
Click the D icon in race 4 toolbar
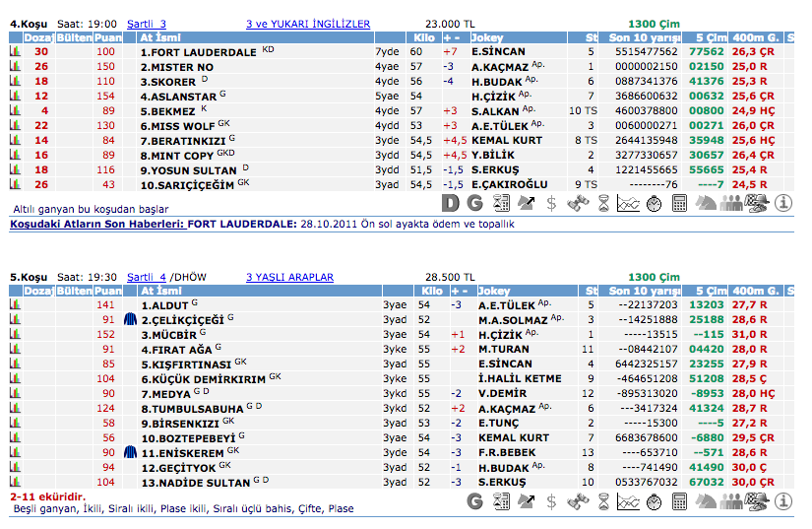(451, 204)
